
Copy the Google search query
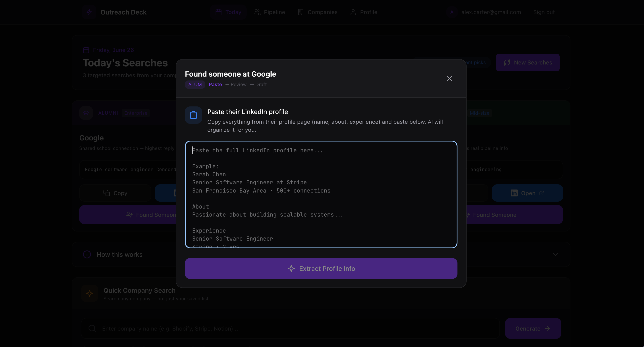click(x=115, y=193)
